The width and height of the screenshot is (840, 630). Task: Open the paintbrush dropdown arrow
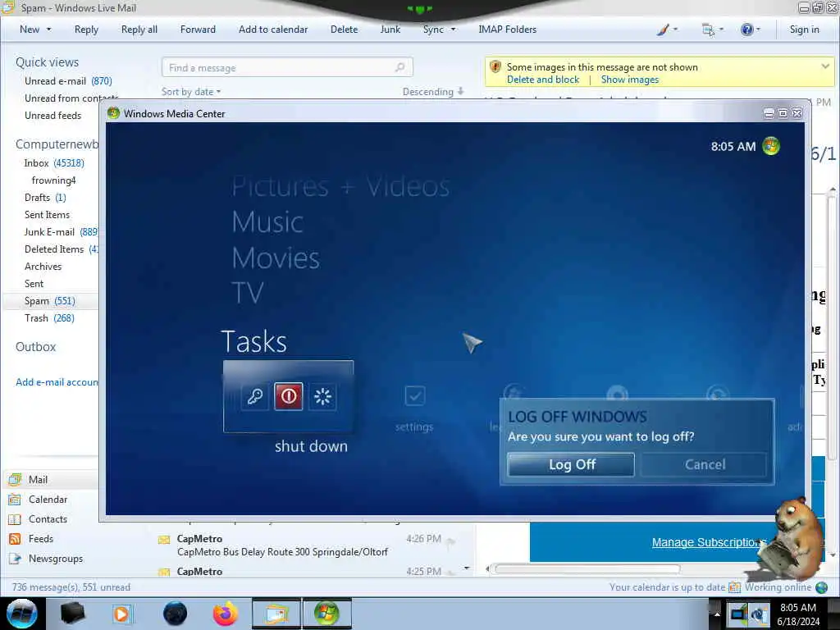tap(675, 30)
